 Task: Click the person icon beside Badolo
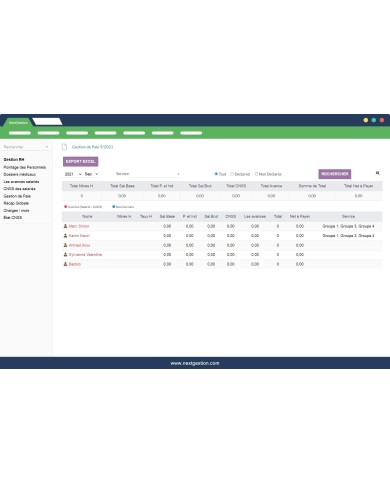(x=65, y=264)
